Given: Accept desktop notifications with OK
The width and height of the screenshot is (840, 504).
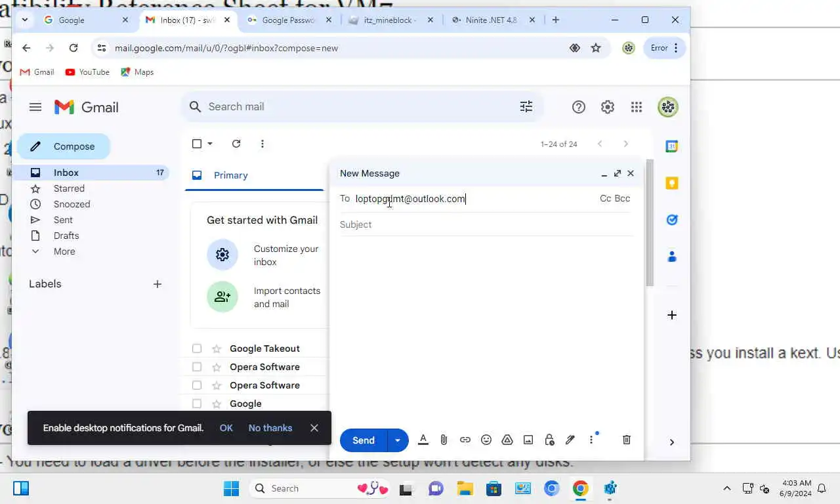Looking at the screenshot, I should coord(226,428).
